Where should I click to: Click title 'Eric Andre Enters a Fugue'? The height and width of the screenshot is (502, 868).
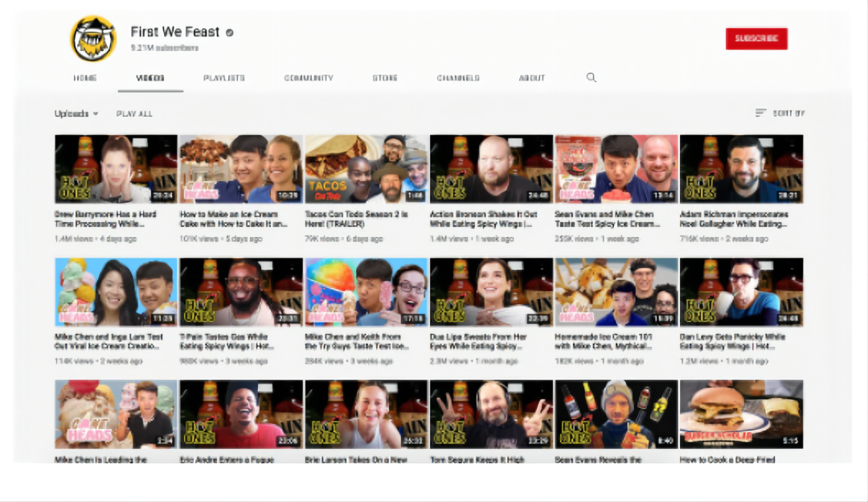(x=227, y=459)
